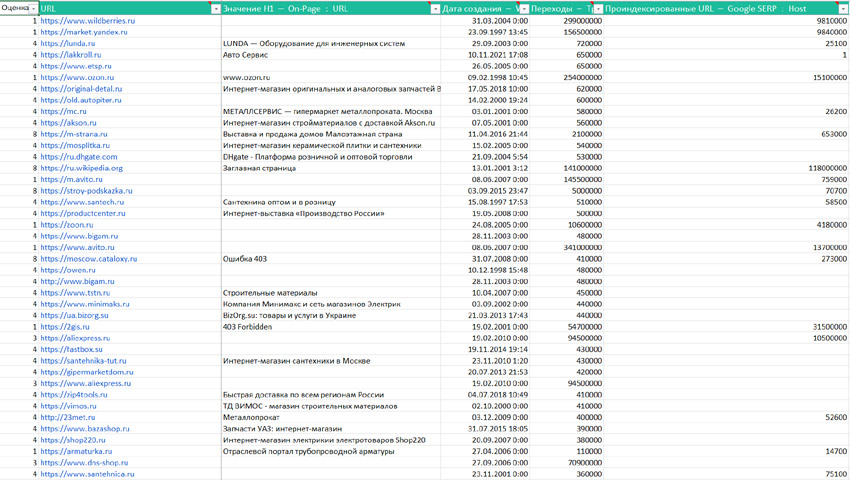Select the 'Металлопрокат' H1 cell
This screenshot has height=480, width=850.
click(331, 418)
